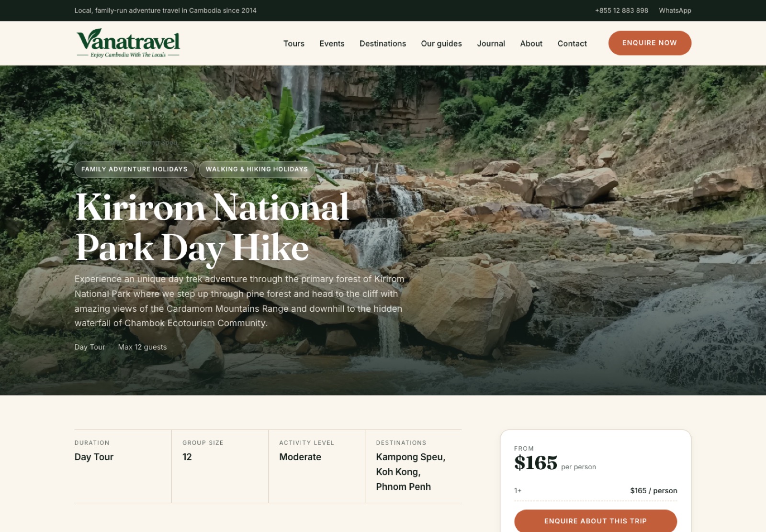Open the Events menu item
This screenshot has width=766, height=532.
[x=332, y=44]
